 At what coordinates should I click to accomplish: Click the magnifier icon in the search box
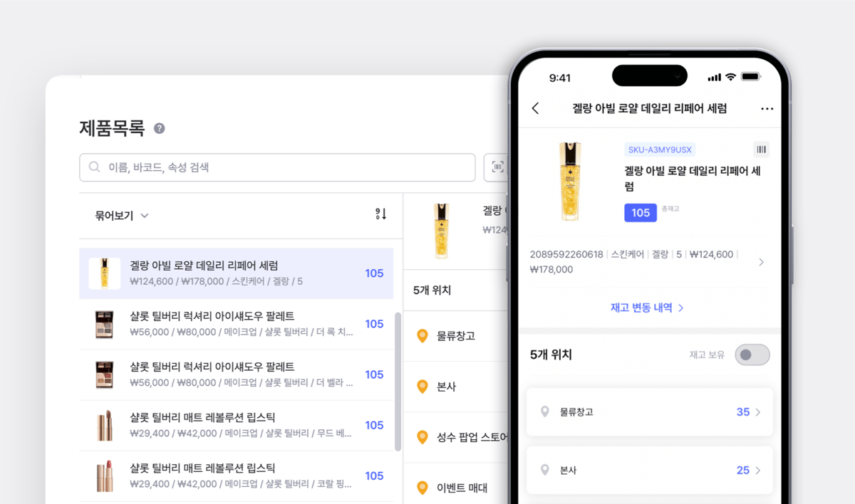click(94, 167)
